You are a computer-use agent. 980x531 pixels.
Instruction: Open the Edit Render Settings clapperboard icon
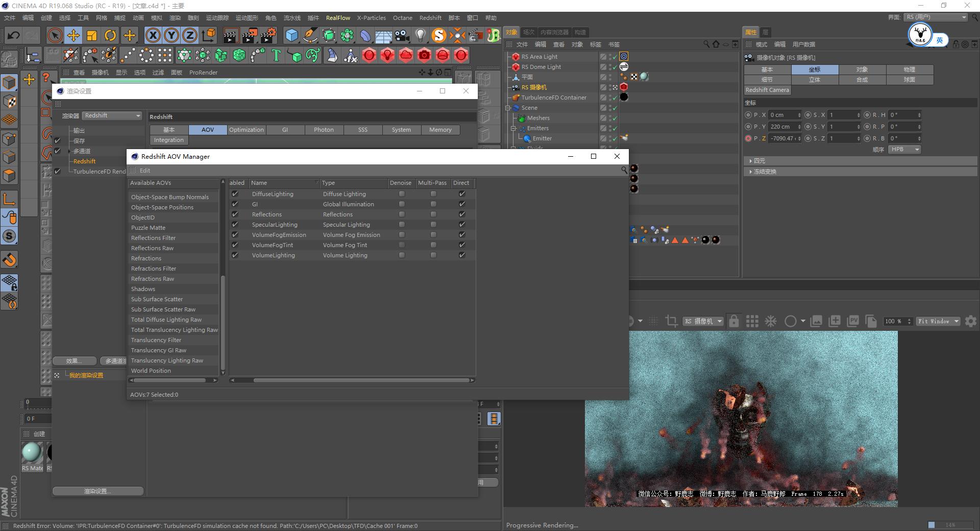point(267,35)
